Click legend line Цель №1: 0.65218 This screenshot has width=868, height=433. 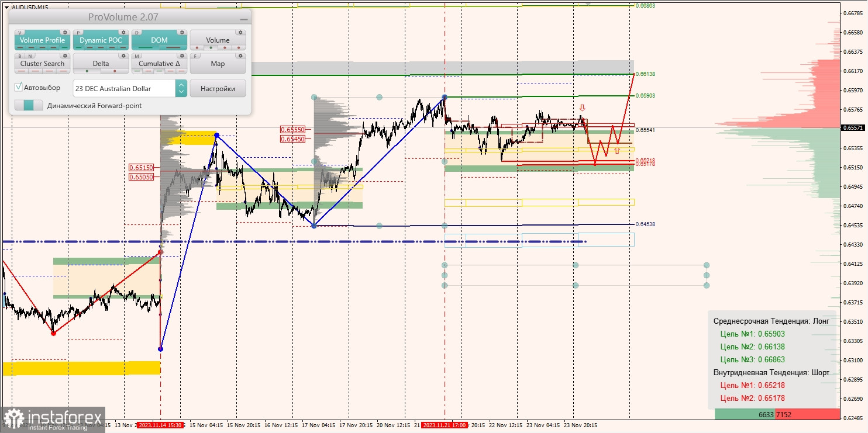coord(753,385)
